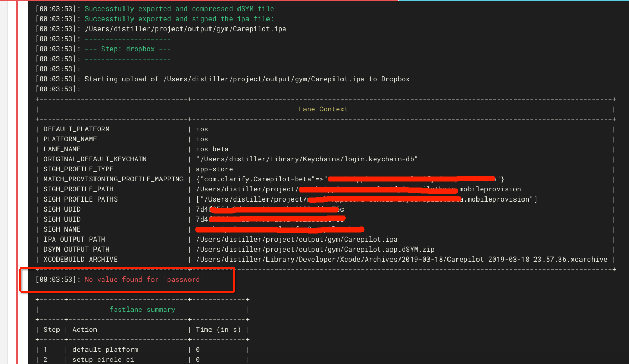Click the "fastlane summary" table heading
The image size is (629, 364).
(142, 309)
